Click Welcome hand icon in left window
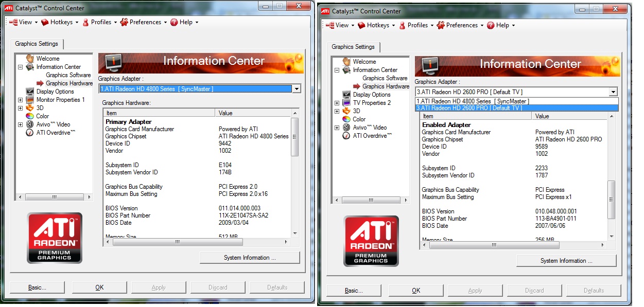 30,59
